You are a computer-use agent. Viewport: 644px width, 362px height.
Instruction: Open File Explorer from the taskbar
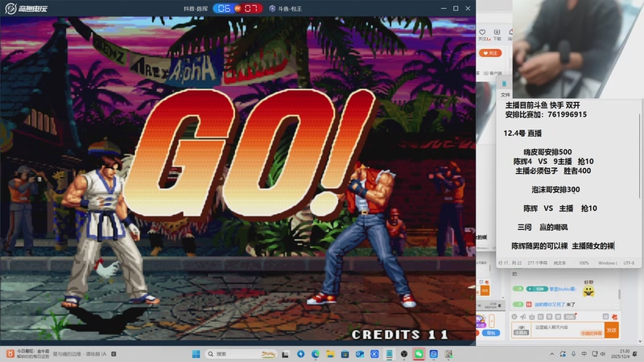tap(330, 354)
